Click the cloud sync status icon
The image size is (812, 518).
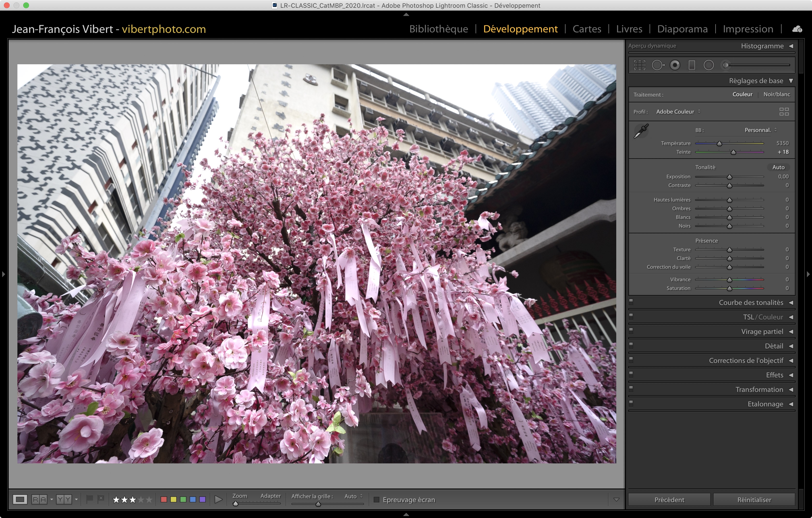pyautogui.click(x=797, y=29)
